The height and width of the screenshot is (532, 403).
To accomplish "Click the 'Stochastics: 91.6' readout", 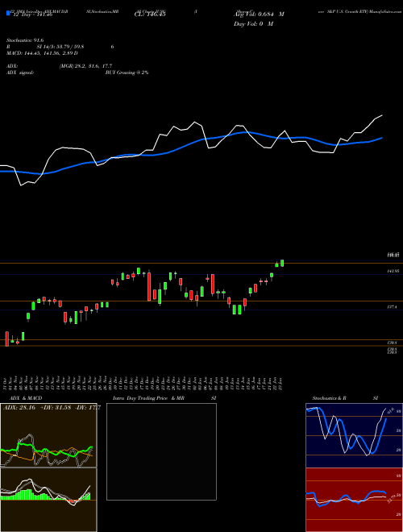I will (x=25, y=40).
